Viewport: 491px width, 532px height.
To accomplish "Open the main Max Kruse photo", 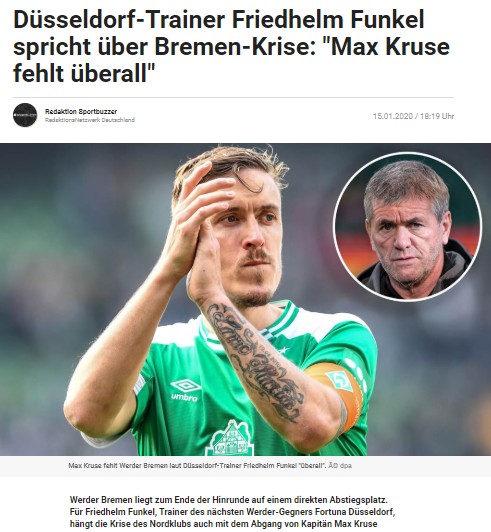I will (x=245, y=299).
